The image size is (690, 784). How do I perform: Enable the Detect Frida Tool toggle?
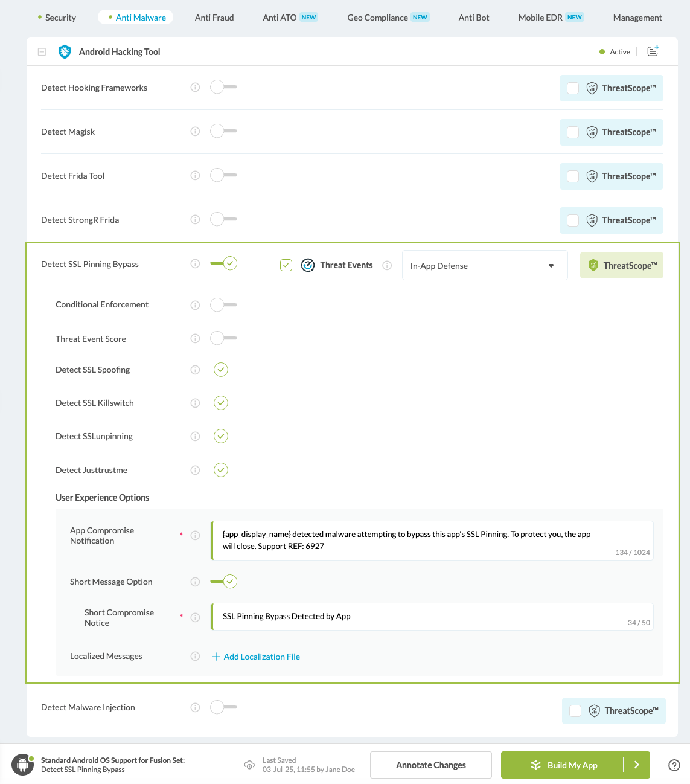[x=223, y=176]
